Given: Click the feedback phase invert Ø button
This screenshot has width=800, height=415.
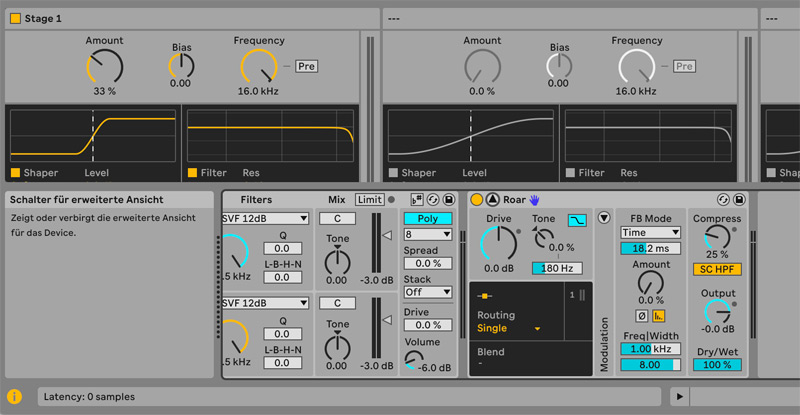Looking at the screenshot, I should pos(641,316).
